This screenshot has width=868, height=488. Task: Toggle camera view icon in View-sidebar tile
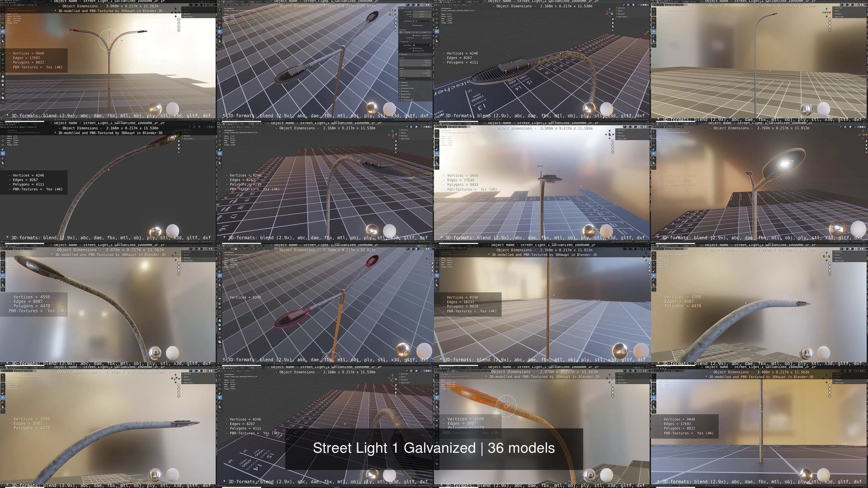pyautogui.click(x=396, y=27)
